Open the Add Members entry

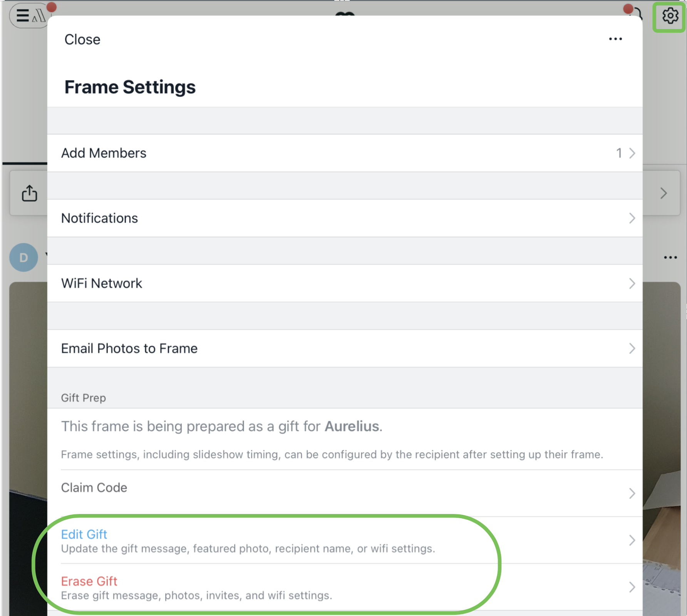[104, 153]
